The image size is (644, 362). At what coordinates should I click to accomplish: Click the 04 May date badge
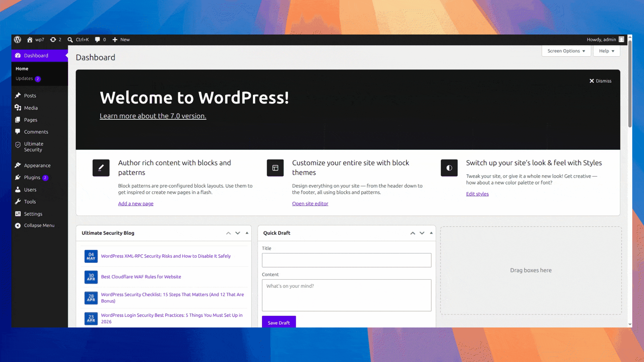[x=91, y=256]
